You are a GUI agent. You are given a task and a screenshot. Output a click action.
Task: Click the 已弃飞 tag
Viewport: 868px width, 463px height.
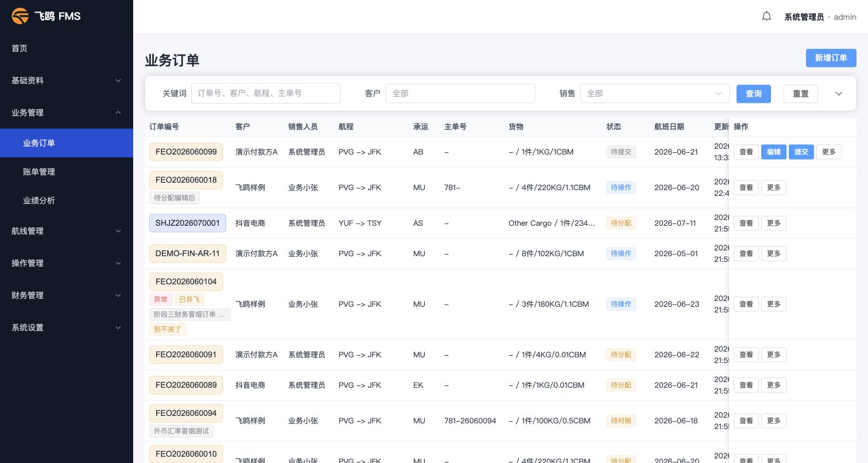189,300
